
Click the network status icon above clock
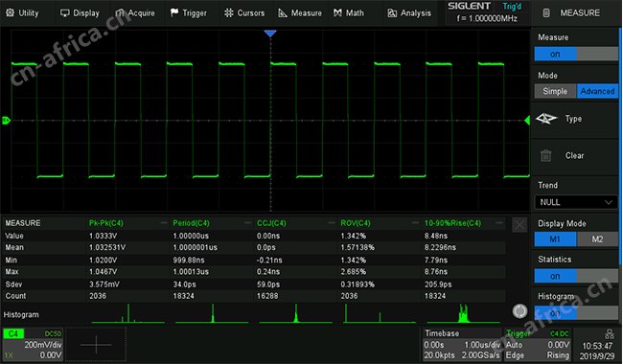pos(609,334)
